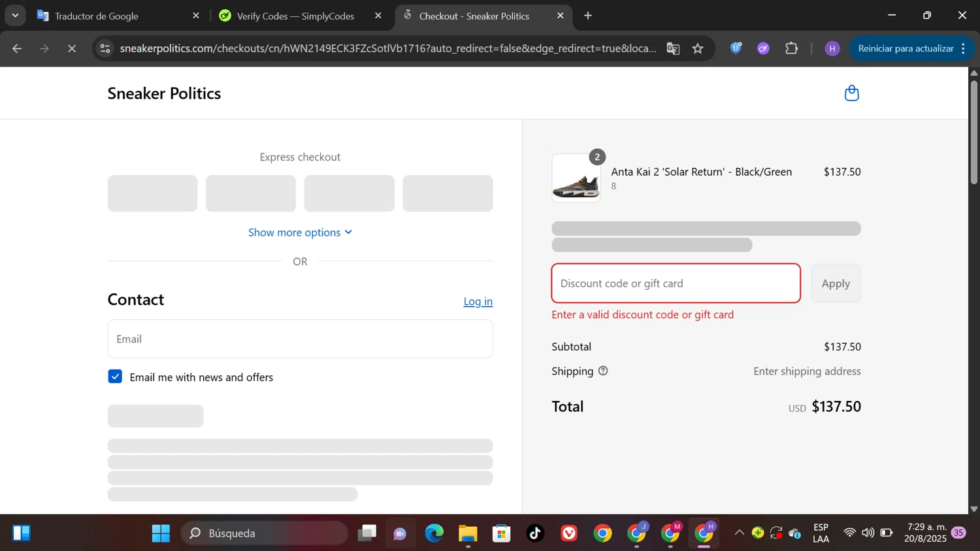Screen dimensions: 980x551
Task: Click the volume speaker tray icon
Action: pos(868,533)
